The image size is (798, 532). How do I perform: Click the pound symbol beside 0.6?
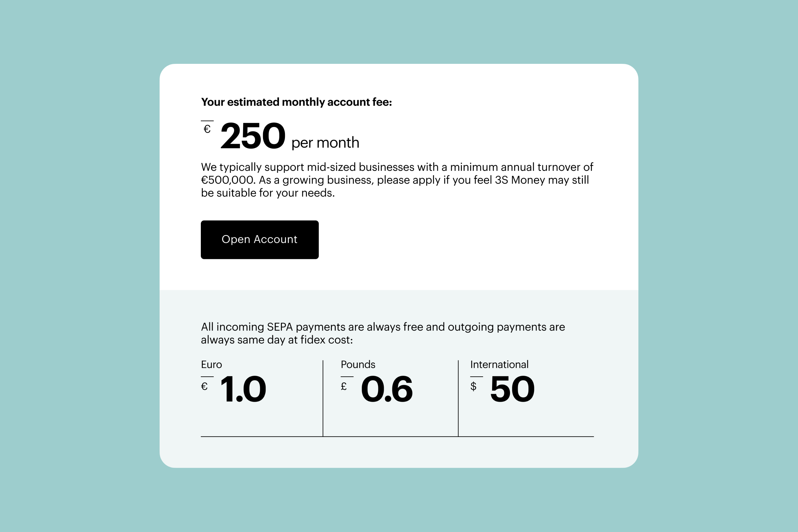point(344,386)
